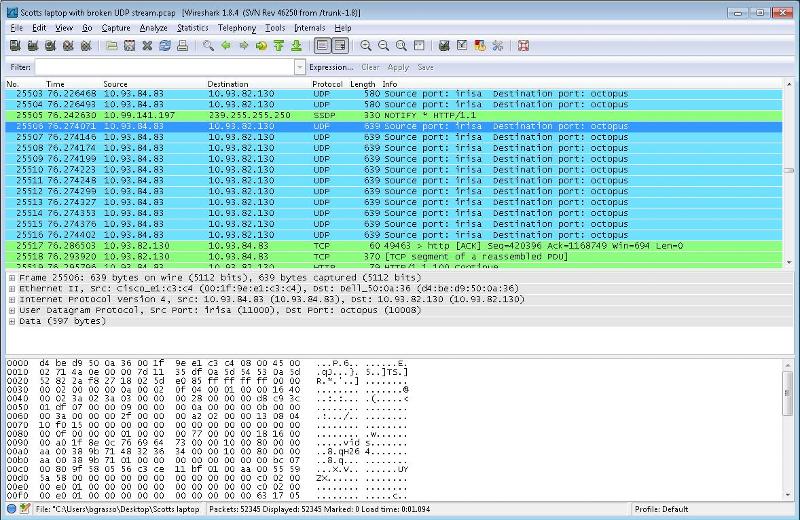Expand the Ethernet II tree node

pyautogui.click(x=11, y=289)
